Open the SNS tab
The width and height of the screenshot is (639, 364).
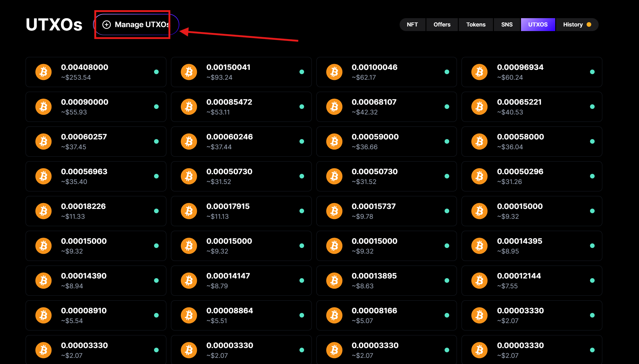click(507, 24)
